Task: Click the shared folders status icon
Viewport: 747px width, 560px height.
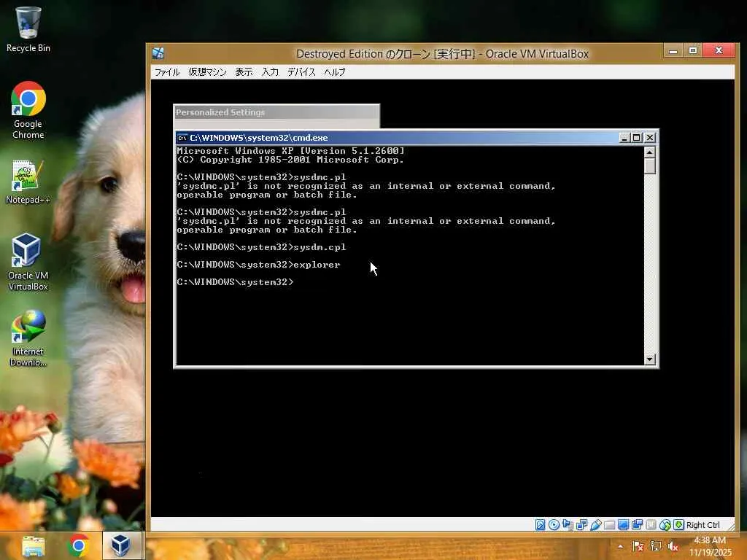Action: pyautogui.click(x=609, y=525)
